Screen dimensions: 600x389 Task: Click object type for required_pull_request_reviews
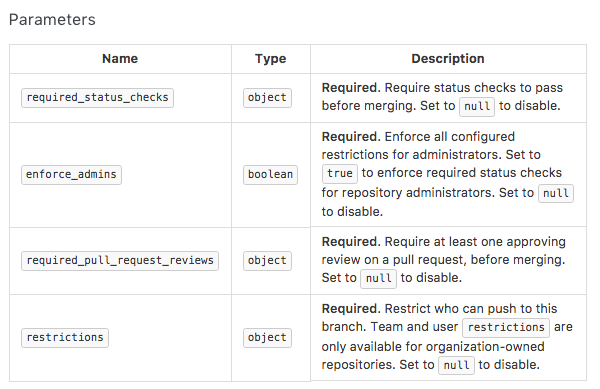coord(267,260)
